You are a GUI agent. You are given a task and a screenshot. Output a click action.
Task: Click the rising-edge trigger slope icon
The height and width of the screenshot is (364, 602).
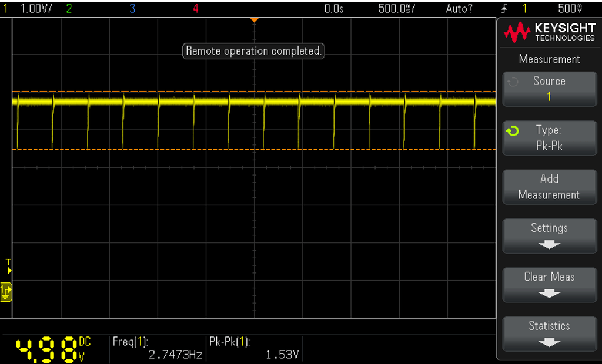(x=503, y=8)
